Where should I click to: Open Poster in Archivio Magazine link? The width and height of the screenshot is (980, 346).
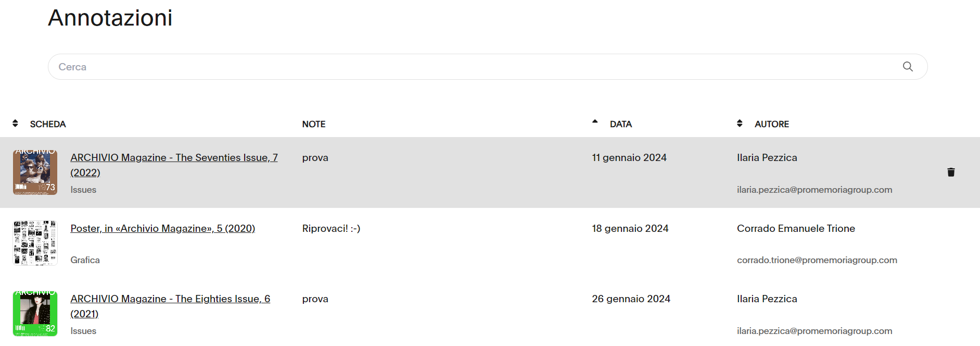click(163, 228)
